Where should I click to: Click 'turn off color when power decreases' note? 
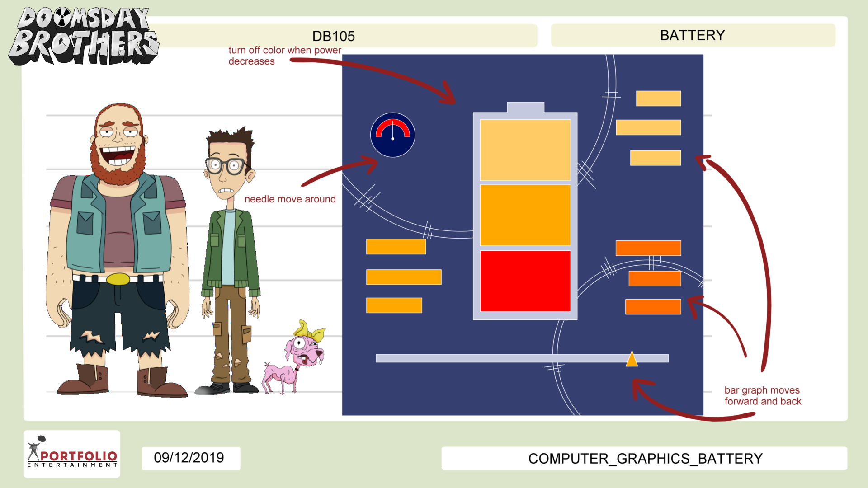[285, 56]
